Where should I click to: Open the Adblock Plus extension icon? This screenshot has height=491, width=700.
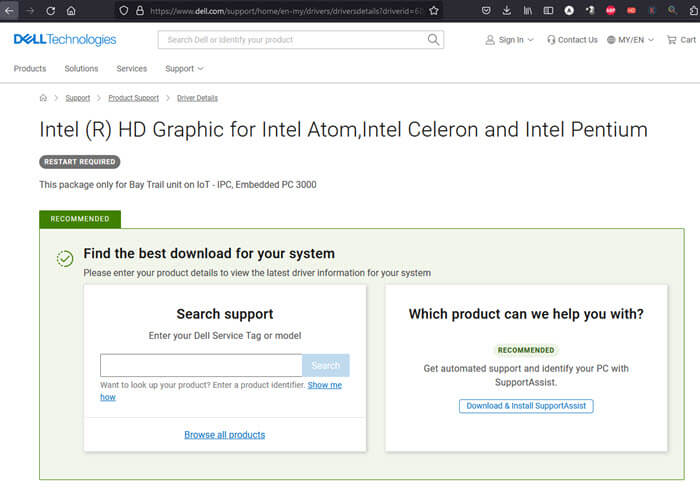pyautogui.click(x=610, y=11)
